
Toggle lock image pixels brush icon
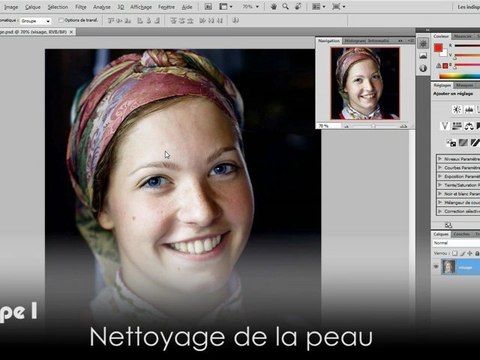pos(463,253)
